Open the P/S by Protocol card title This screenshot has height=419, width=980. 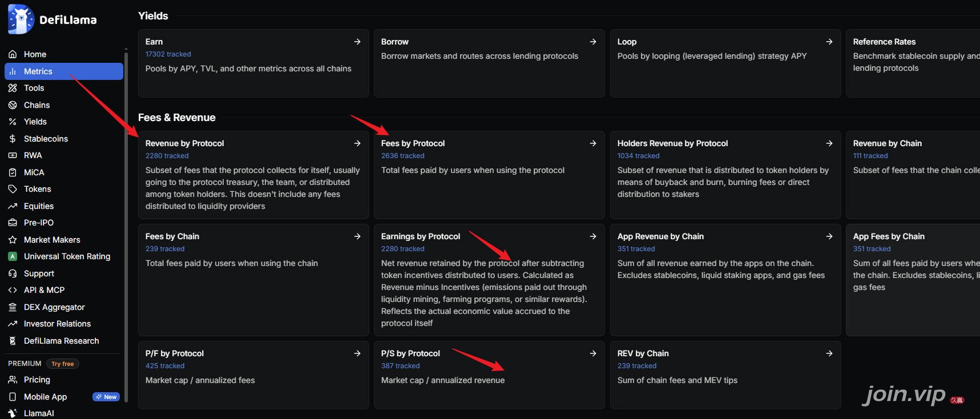click(x=410, y=353)
